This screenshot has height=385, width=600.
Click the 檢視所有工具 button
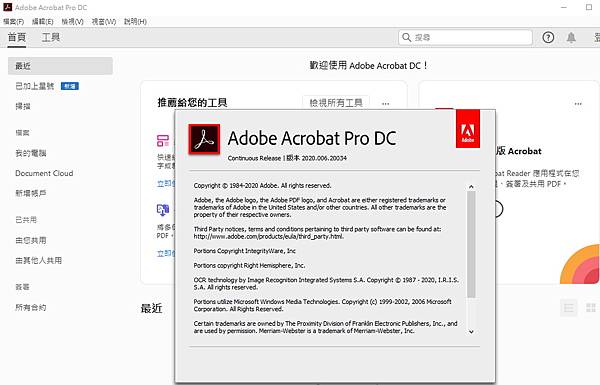point(336,103)
